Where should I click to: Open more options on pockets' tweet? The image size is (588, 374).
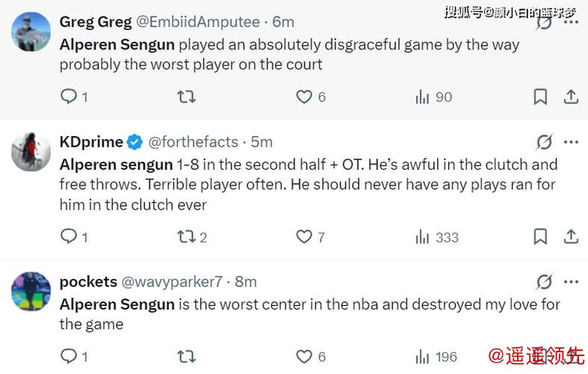click(x=571, y=281)
